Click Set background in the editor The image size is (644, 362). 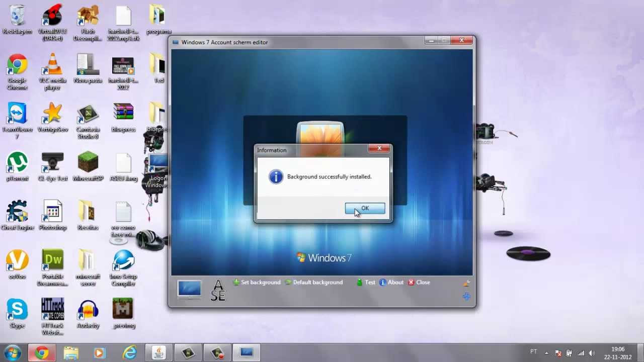click(x=257, y=283)
